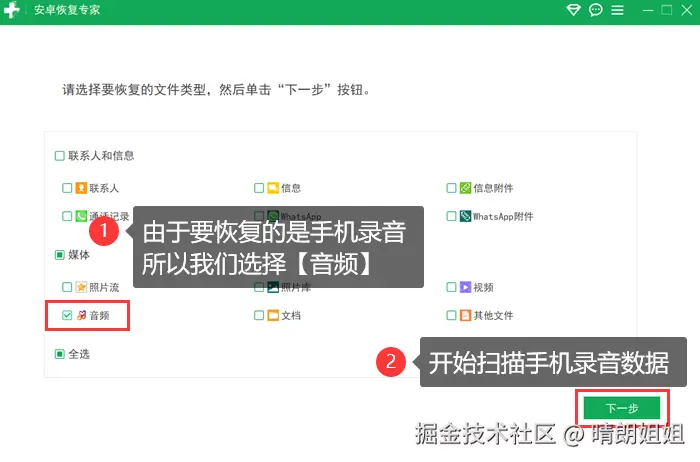Check the 联系人 checkbox

coord(67,188)
